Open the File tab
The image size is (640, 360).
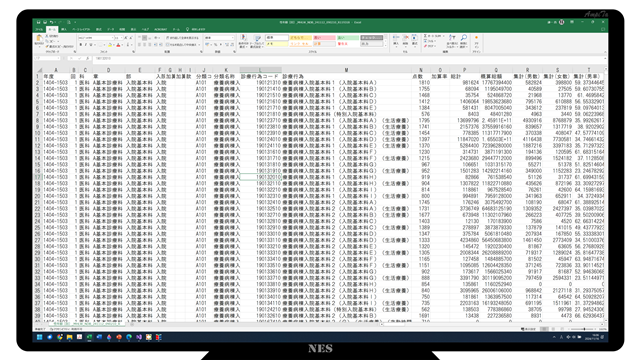click(39, 29)
